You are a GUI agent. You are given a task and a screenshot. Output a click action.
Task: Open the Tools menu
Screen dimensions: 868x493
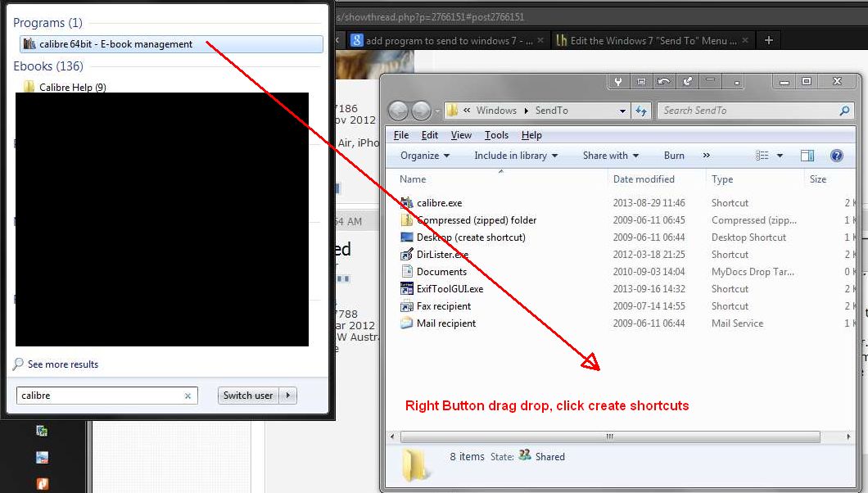[496, 135]
